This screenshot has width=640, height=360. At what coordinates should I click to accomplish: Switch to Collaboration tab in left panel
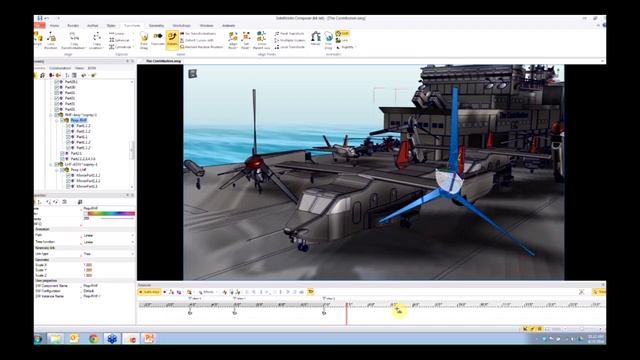60,68
